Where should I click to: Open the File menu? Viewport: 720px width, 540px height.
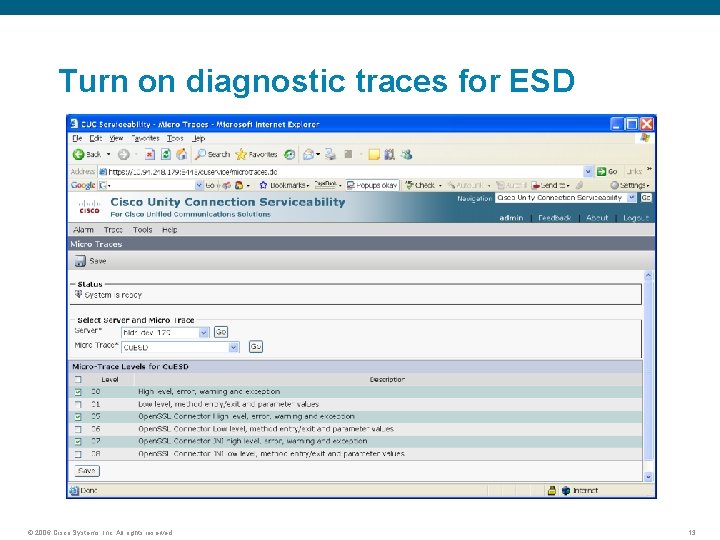(77, 138)
